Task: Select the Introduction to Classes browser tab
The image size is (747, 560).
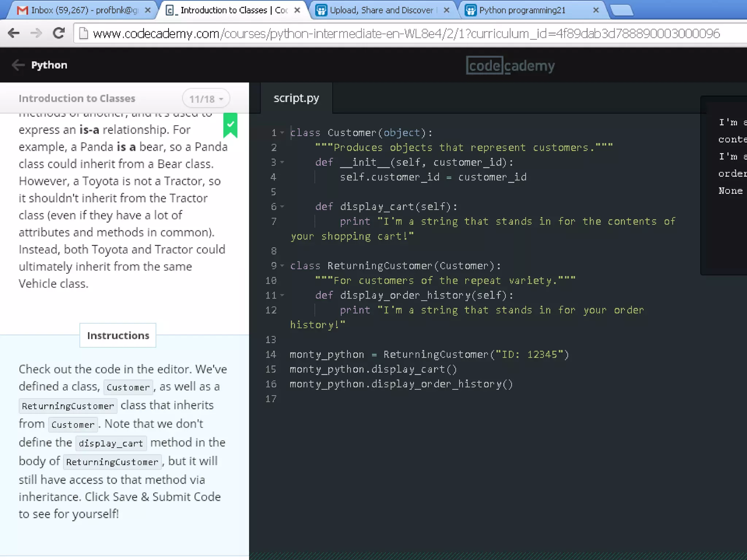Action: pos(233,10)
